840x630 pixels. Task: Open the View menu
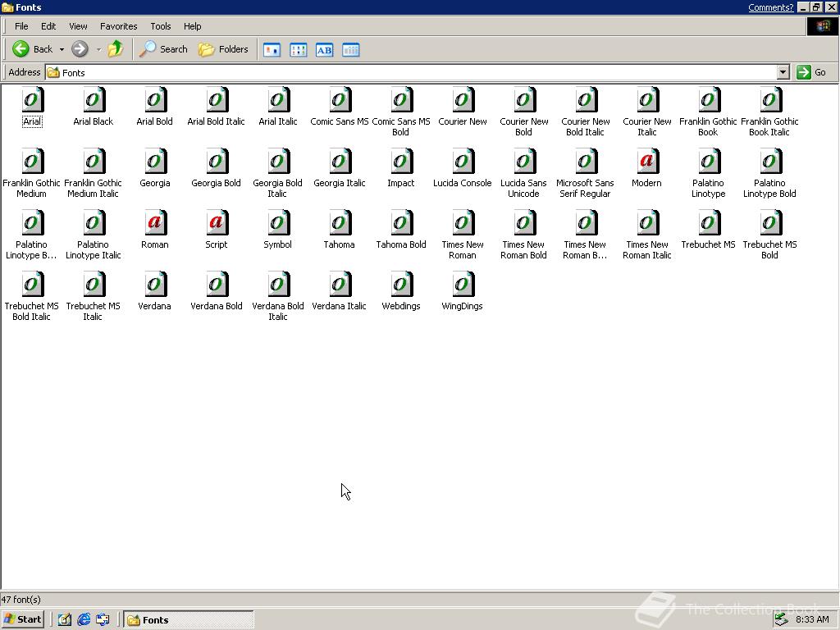click(78, 26)
